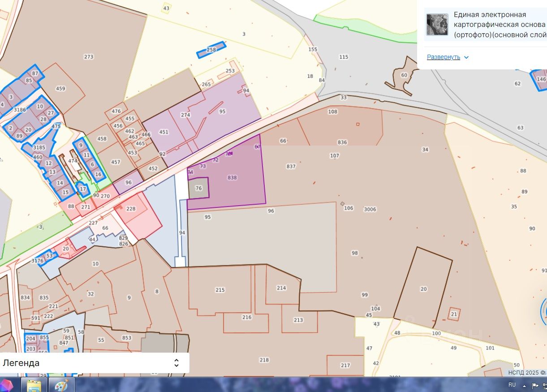The image size is (547, 392).
Task: Click parcel label 107
Action: click(335, 156)
